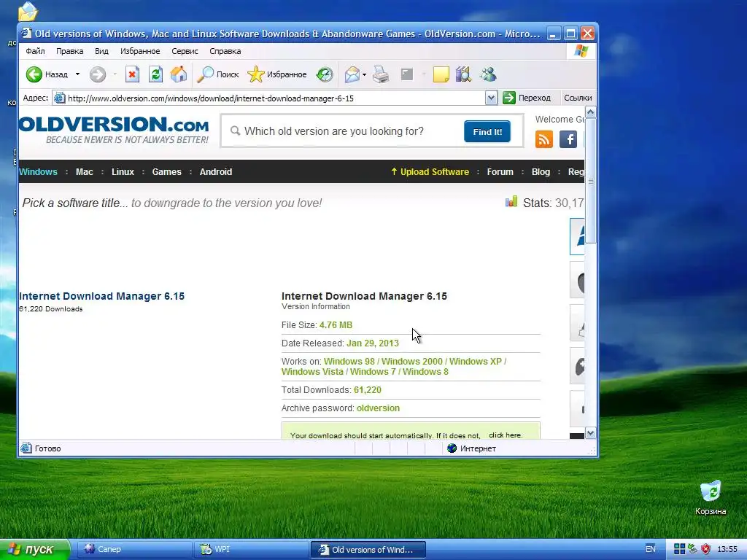Stop page loading with red X icon
The height and width of the screenshot is (560, 747).
133,74
